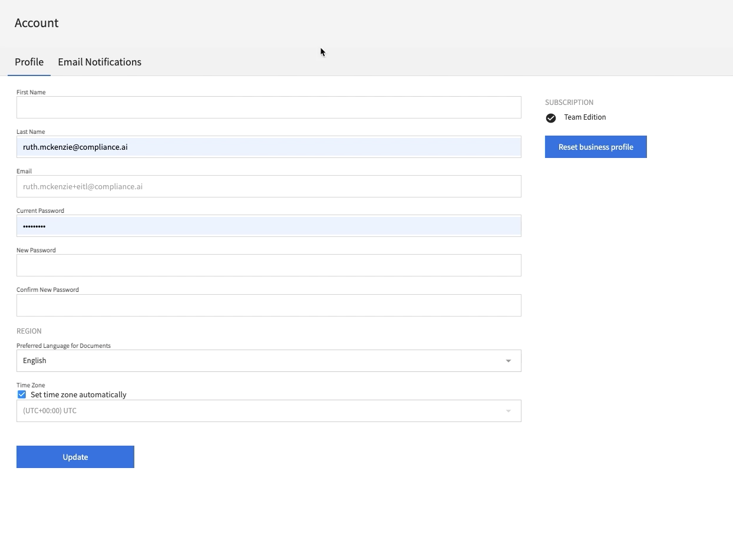Click the REGION section heading
The height and width of the screenshot is (560, 733).
tap(29, 331)
